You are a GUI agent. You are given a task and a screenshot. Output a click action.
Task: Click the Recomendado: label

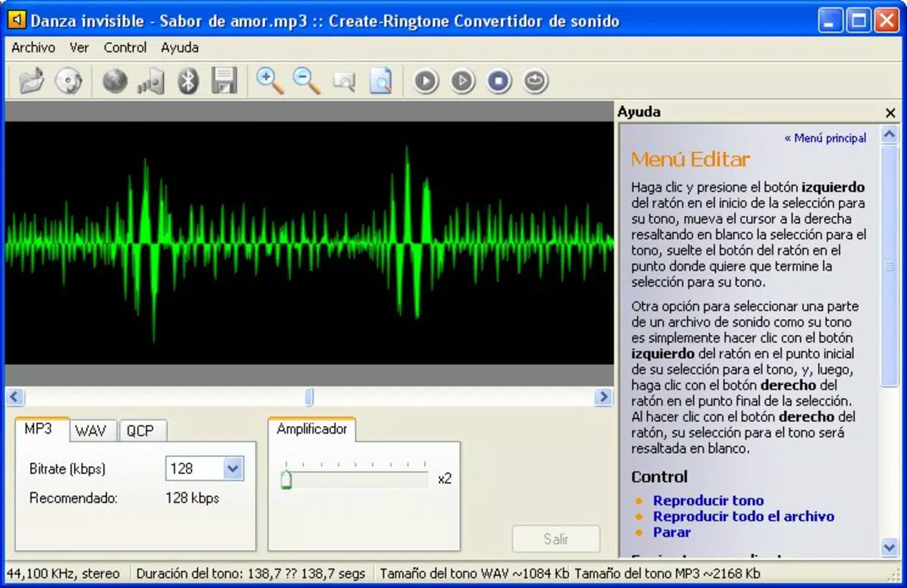[74, 498]
